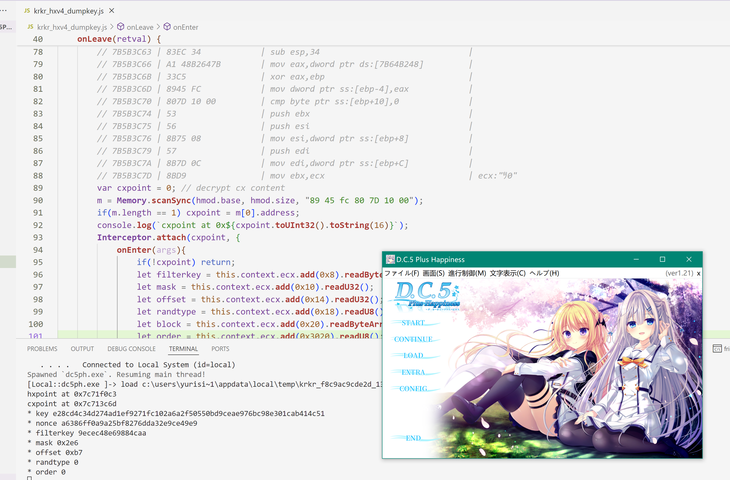Close the krkr_hxv4_dumpkey.js editor tab
Viewport: 730px width, 480px height.
point(112,10)
